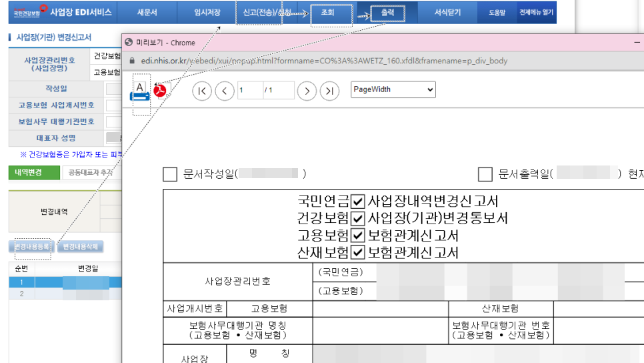Select row 2 in the change list

click(x=65, y=294)
